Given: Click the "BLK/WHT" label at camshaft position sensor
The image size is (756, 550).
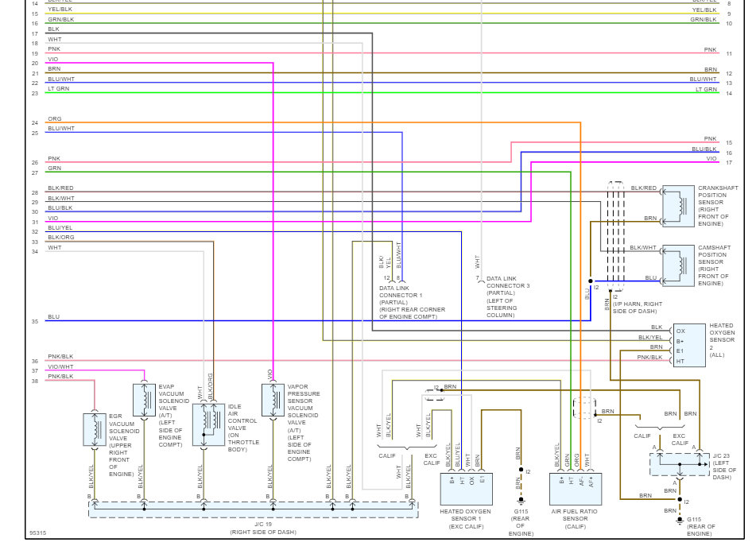Looking at the screenshot, I should [x=642, y=248].
